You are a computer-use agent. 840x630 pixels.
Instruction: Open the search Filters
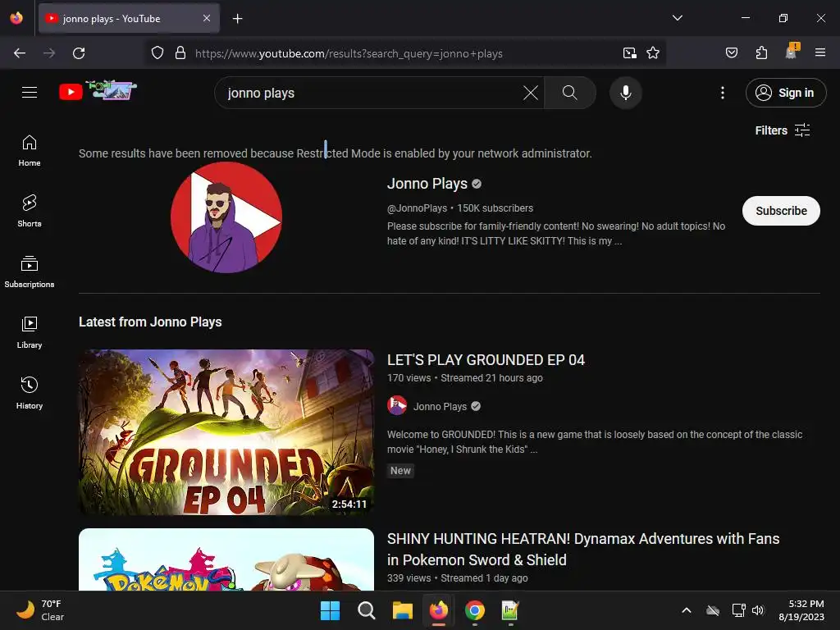pyautogui.click(x=782, y=130)
